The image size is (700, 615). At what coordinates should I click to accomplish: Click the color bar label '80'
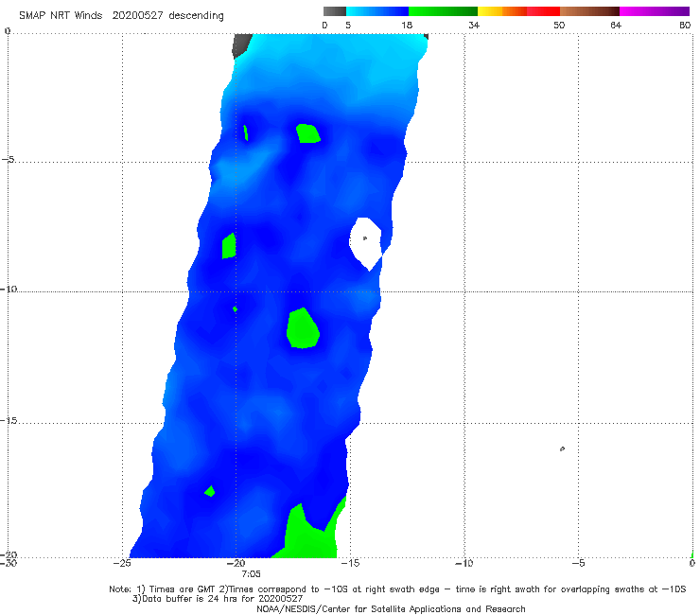(x=685, y=26)
